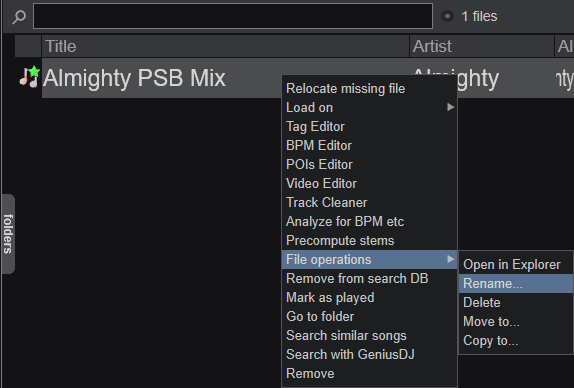Choose Mark as played
Screen dimensions: 574x388
tap(369, 298)
